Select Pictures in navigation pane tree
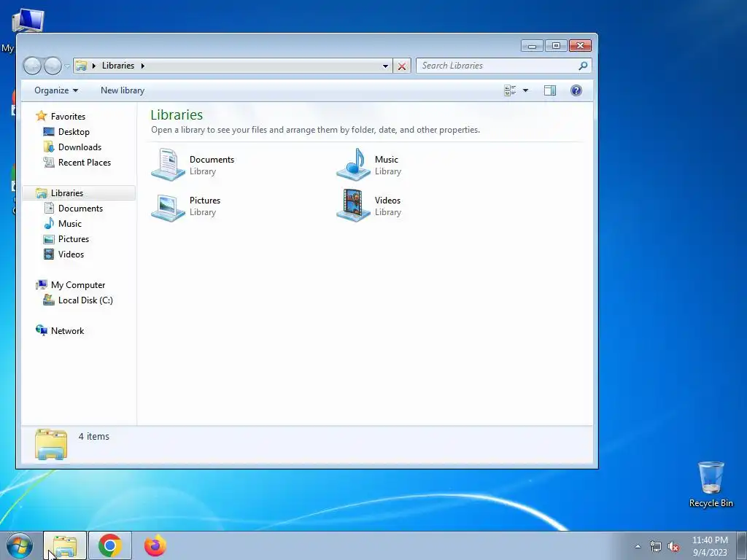The height and width of the screenshot is (560, 747). point(74,239)
